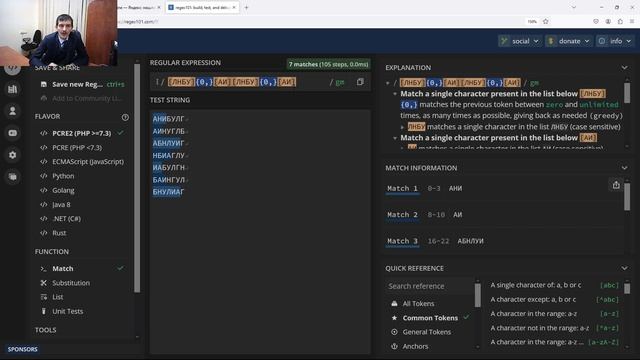
Task: Click the Search reference field
Action: point(430,286)
